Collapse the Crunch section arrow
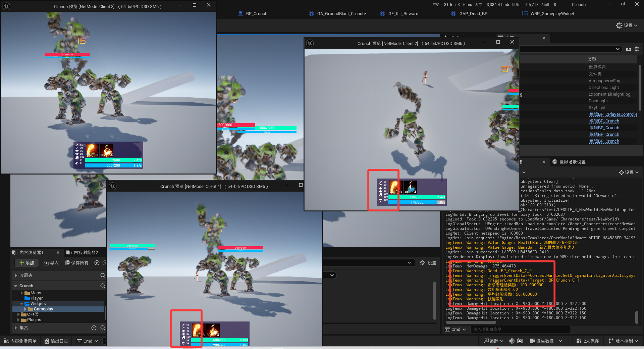 point(15,286)
